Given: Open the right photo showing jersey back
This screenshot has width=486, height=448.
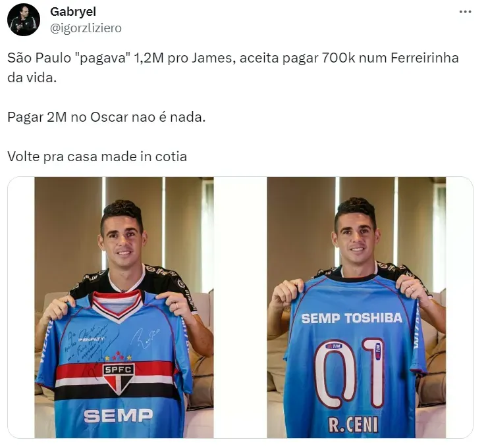Looking at the screenshot, I should [356, 307].
